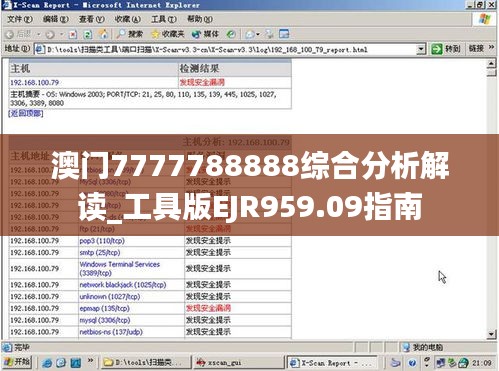The width and height of the screenshot is (499, 371).
Task: Click the second quick launch icon
Action: (61, 363)
